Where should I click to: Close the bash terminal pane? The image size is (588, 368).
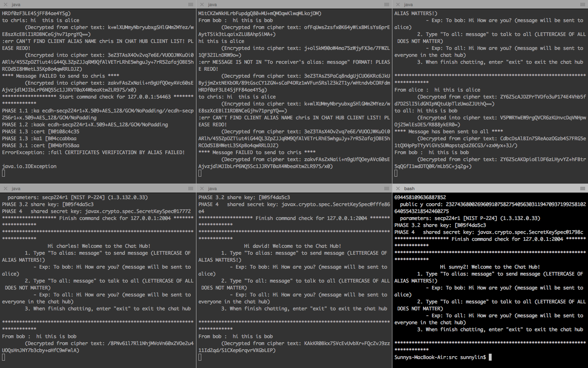coord(398,188)
